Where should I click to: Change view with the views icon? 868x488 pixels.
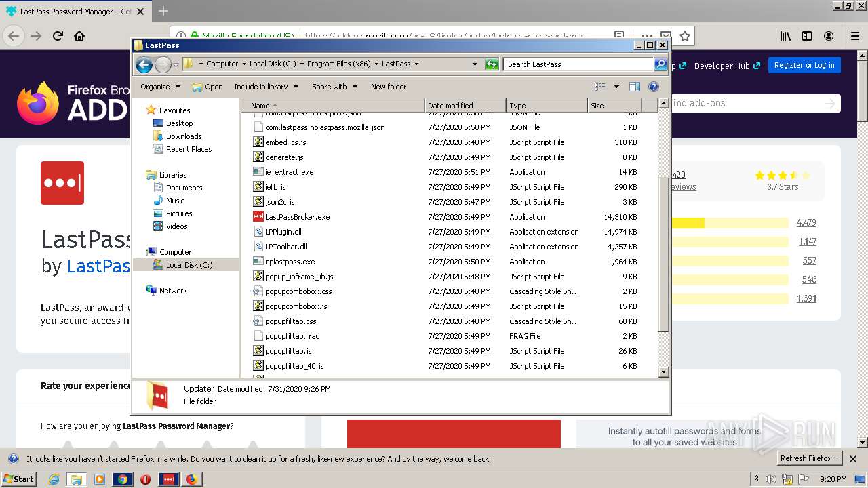[599, 87]
